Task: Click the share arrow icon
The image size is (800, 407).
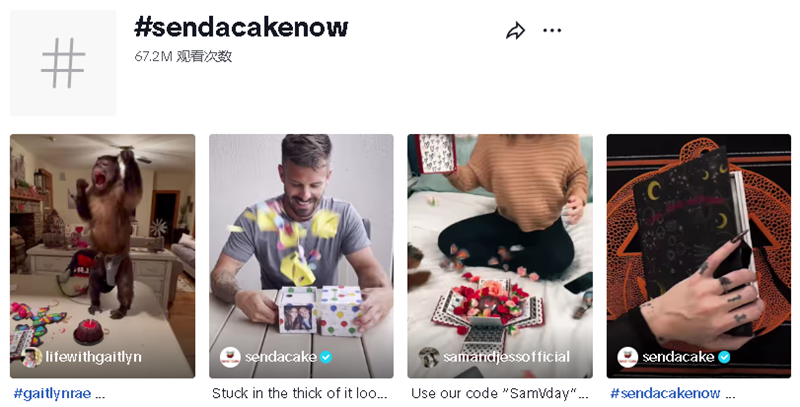Action: coord(515,31)
